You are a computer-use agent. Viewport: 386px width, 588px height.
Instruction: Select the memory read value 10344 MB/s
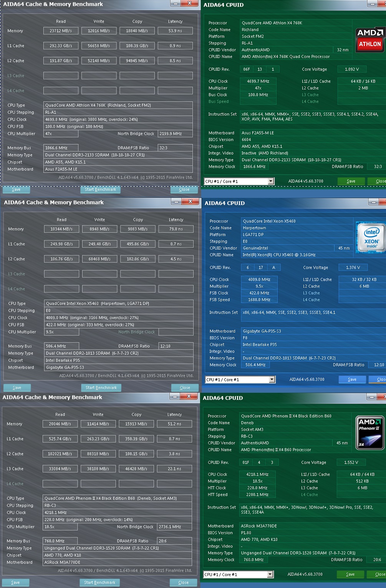pos(61,229)
